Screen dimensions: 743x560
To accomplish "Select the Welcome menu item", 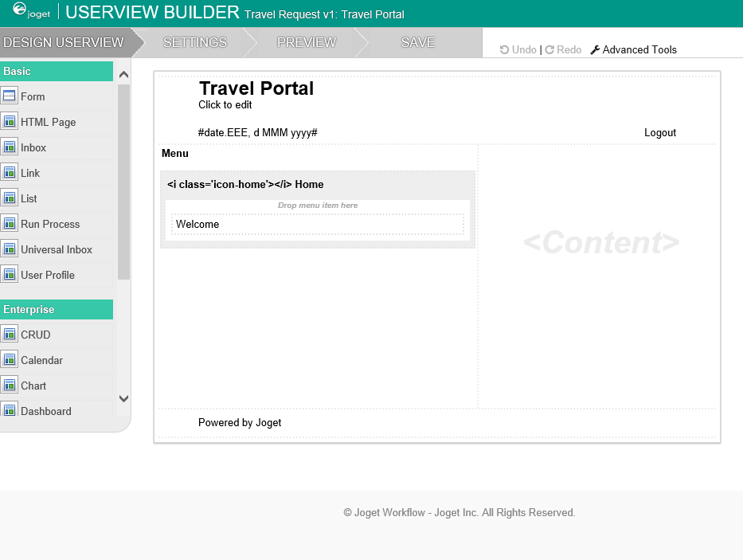I will (197, 225).
